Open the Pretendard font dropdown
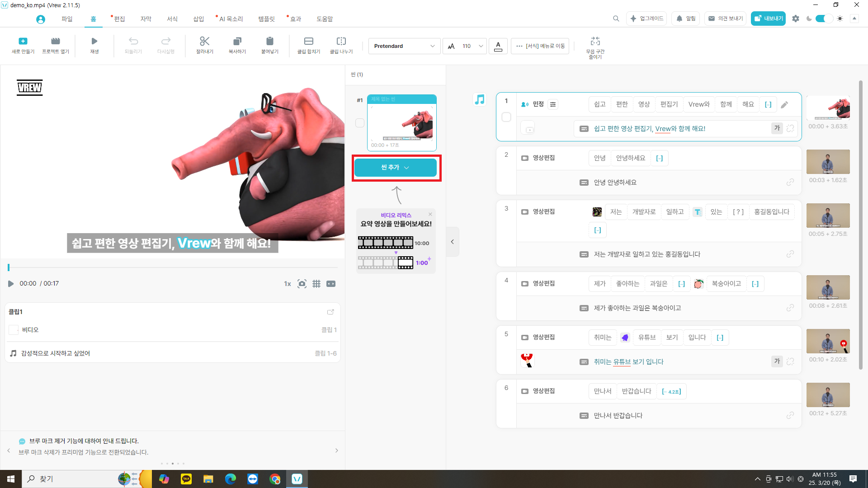868x488 pixels. (x=404, y=46)
